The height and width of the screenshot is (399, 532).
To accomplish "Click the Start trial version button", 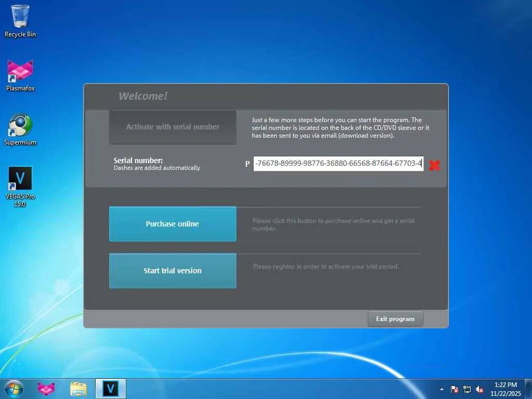I will click(172, 271).
